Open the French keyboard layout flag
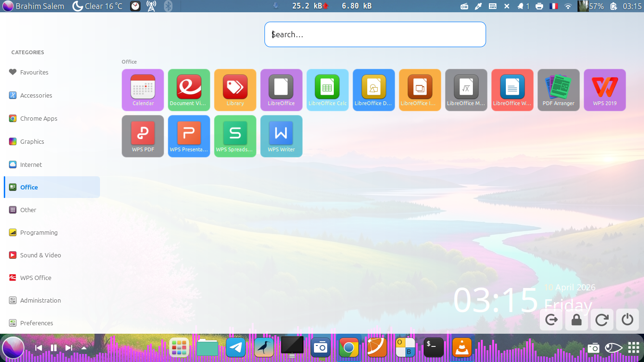The height and width of the screenshot is (362, 644). pos(553,6)
